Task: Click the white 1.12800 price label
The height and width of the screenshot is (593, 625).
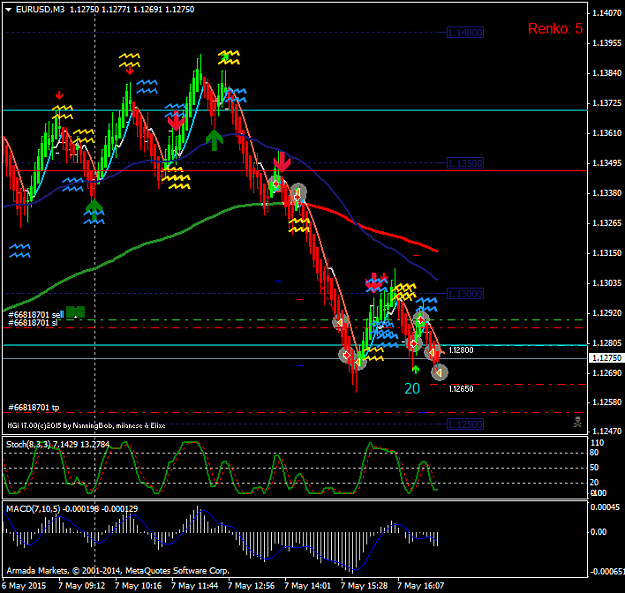Action: point(461,350)
